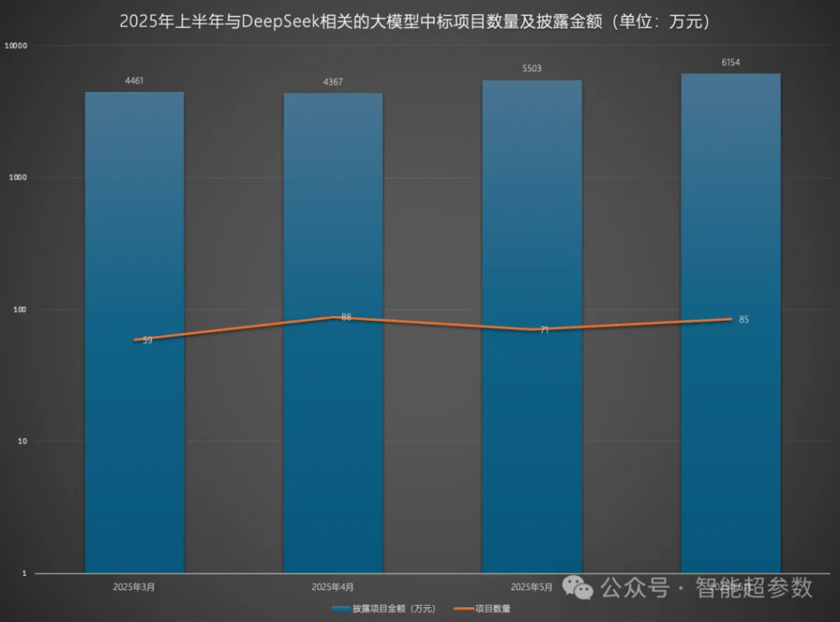Viewport: 840px width, 622px height.
Task: Select the 披露项目金额（万元）legend text
Action: pos(394,609)
